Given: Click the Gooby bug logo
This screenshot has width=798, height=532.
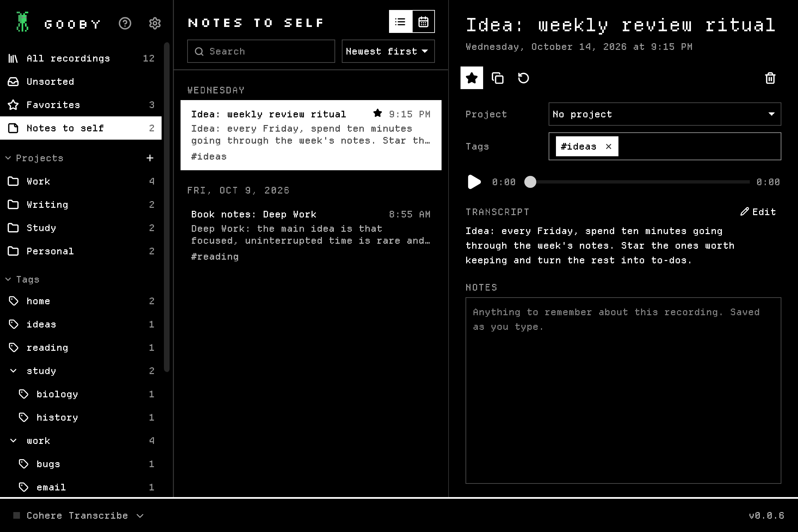Looking at the screenshot, I should [23, 22].
